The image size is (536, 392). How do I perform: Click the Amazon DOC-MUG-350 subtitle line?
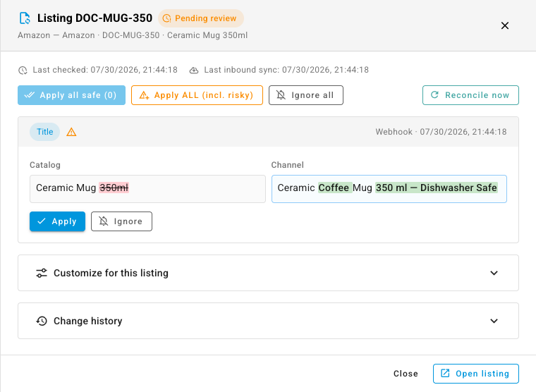tap(133, 35)
